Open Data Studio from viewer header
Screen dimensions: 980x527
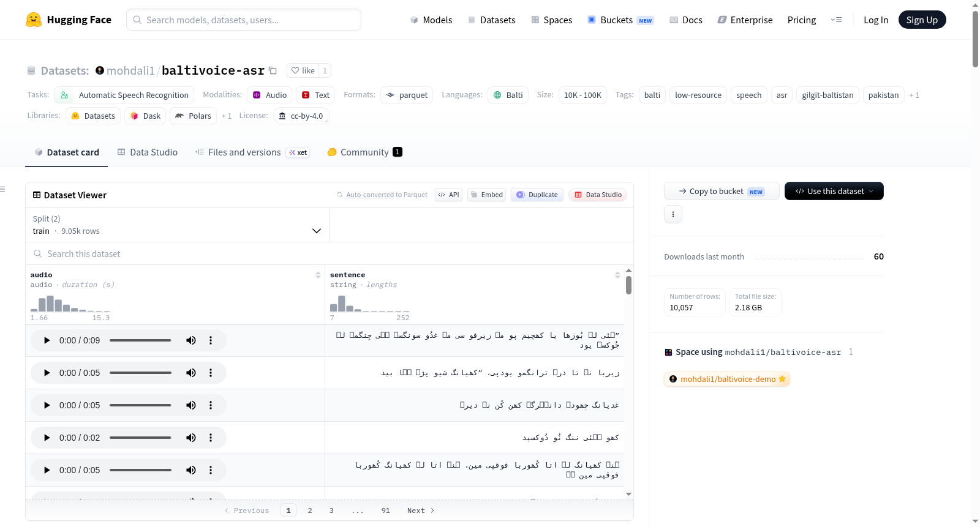pos(598,195)
